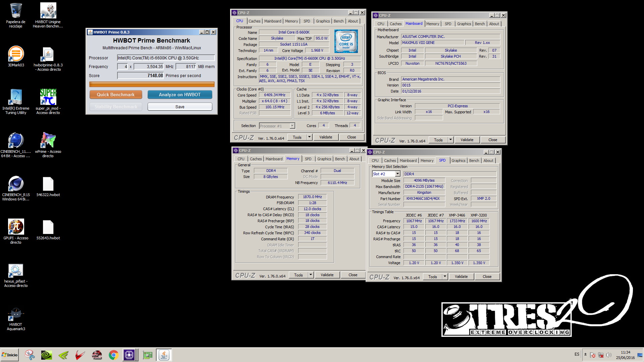Viewport: 644px width, 362px height.
Task: Switch to CPU tab in Memory CPU-Z window
Action: (241, 159)
